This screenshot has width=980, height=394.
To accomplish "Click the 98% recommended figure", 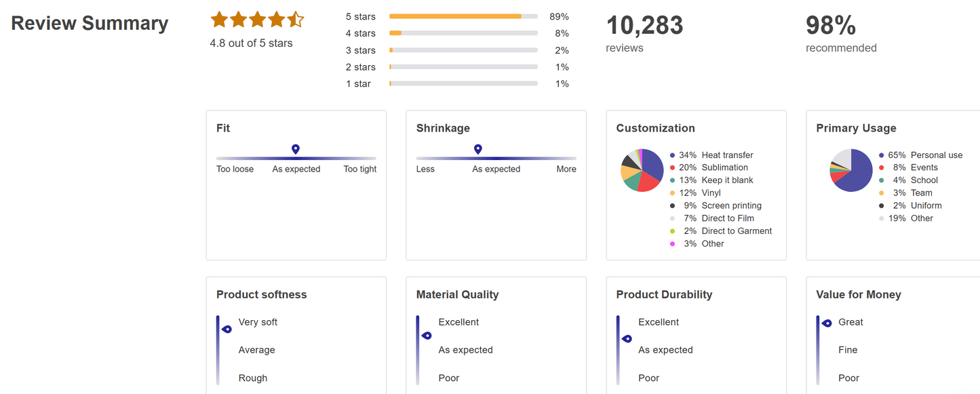I will point(831,26).
